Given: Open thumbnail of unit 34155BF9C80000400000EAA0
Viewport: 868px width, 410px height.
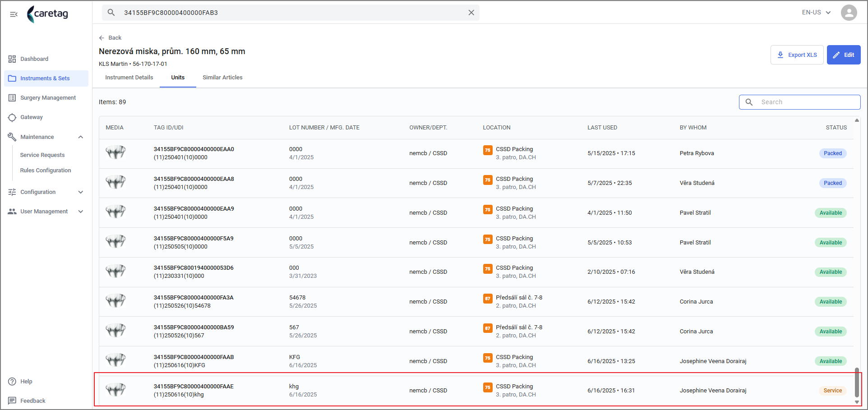Looking at the screenshot, I should point(115,152).
